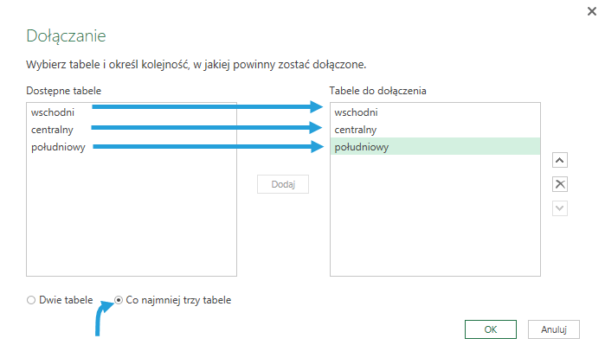The image size is (605, 364).
Task: Click the 'Tabele do dołączenia' list heading
Action: (377, 90)
